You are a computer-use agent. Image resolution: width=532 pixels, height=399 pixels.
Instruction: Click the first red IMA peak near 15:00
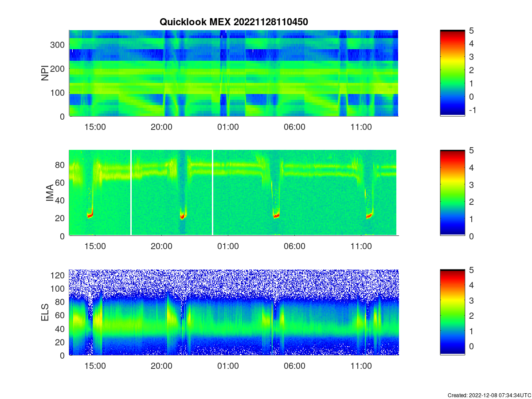[90, 215]
